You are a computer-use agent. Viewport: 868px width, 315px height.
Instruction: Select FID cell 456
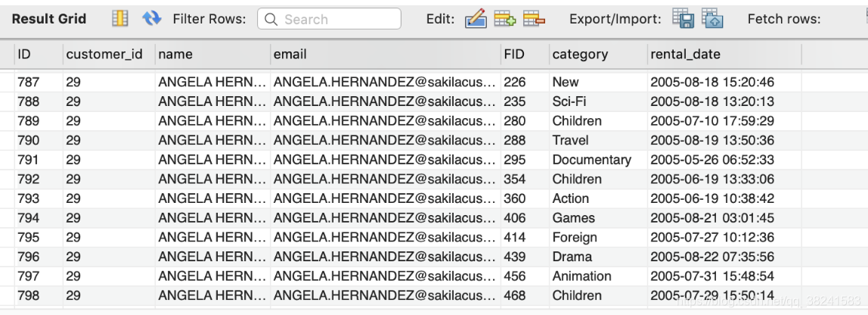pos(525,276)
